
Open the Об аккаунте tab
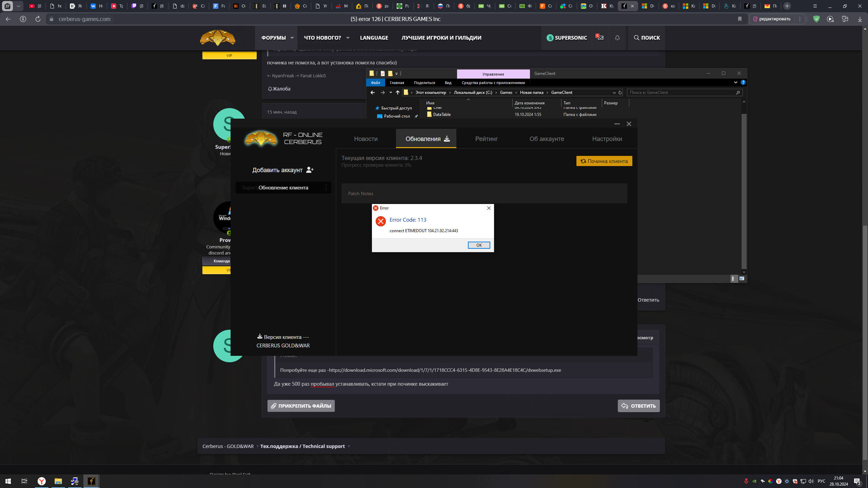[x=547, y=139]
